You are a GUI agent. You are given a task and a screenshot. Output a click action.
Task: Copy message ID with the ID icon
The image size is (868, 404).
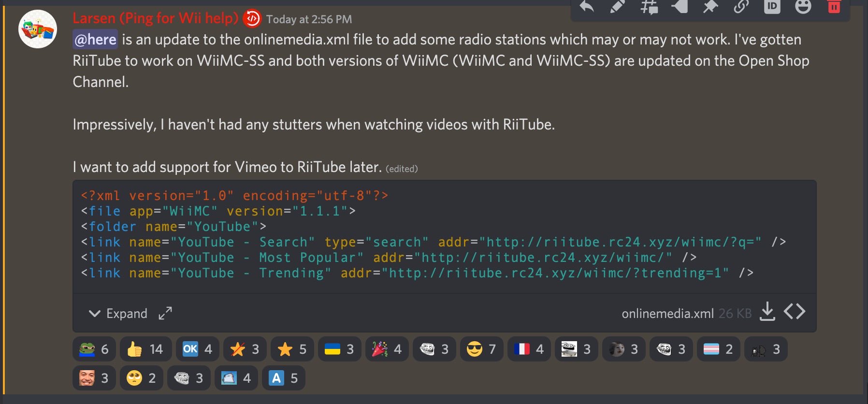pyautogui.click(x=772, y=6)
